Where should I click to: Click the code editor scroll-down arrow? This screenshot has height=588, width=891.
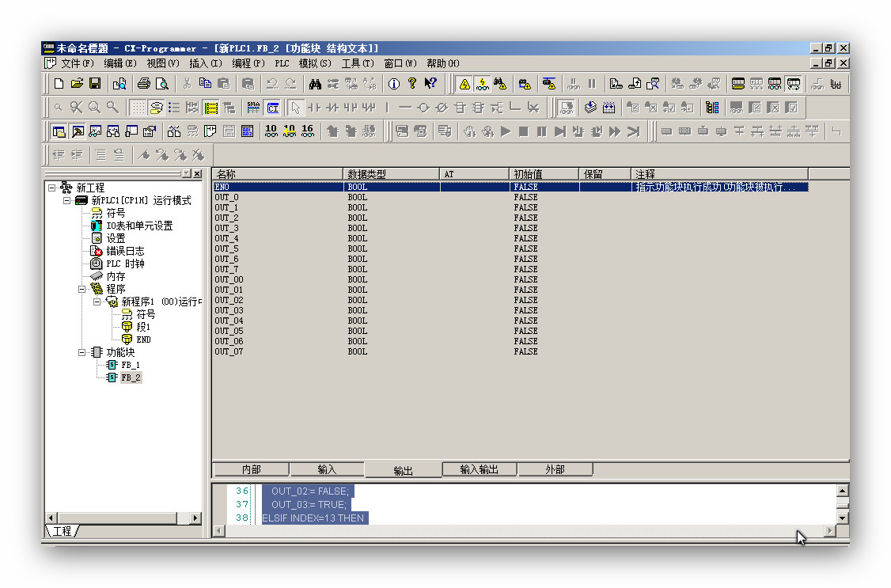[x=842, y=517]
